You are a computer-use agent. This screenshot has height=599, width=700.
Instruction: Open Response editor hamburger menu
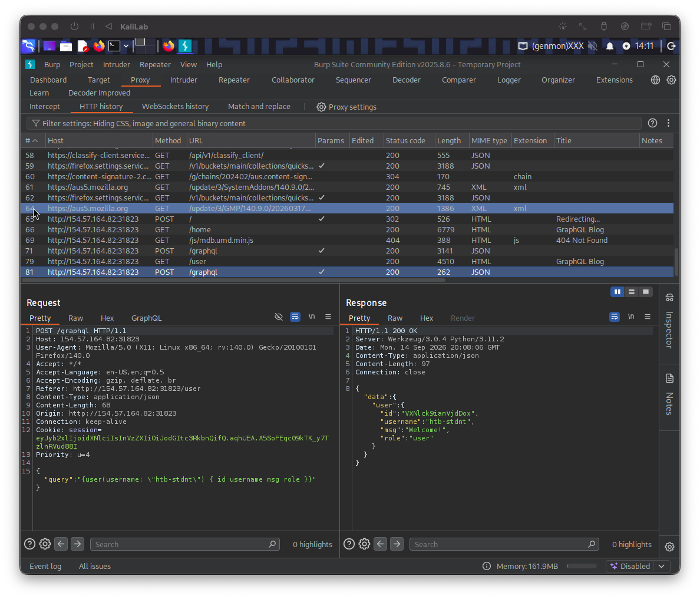click(x=648, y=317)
